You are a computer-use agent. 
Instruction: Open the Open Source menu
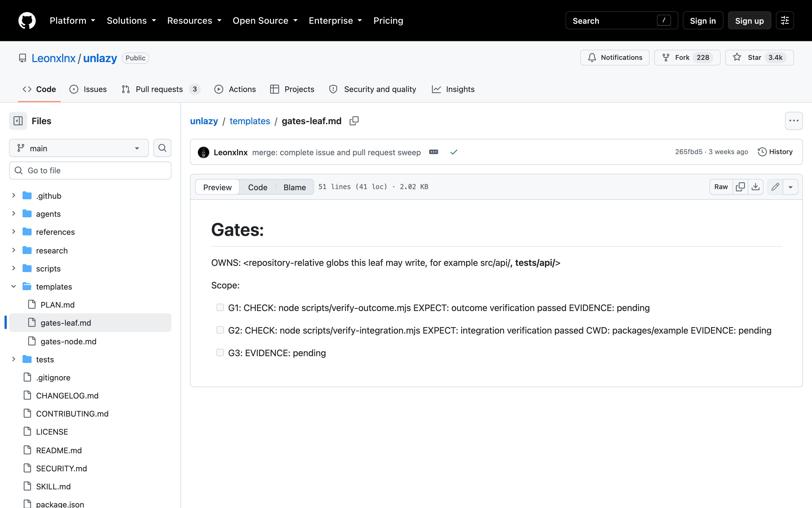[x=265, y=21]
